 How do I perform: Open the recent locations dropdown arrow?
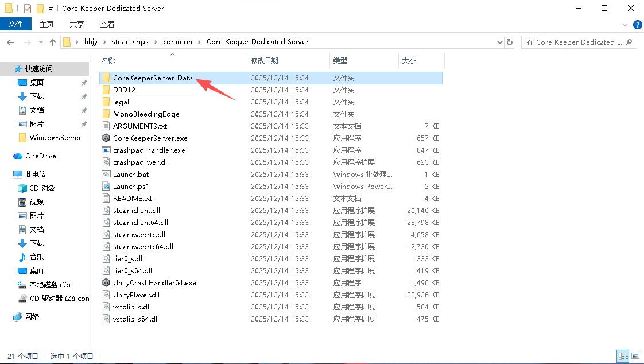41,42
